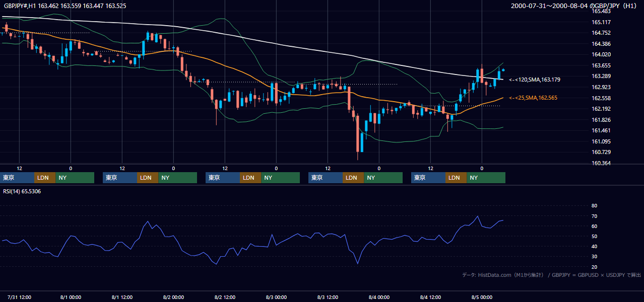Click price axis label 162.923
This screenshot has width=644, height=302.
pos(601,87)
